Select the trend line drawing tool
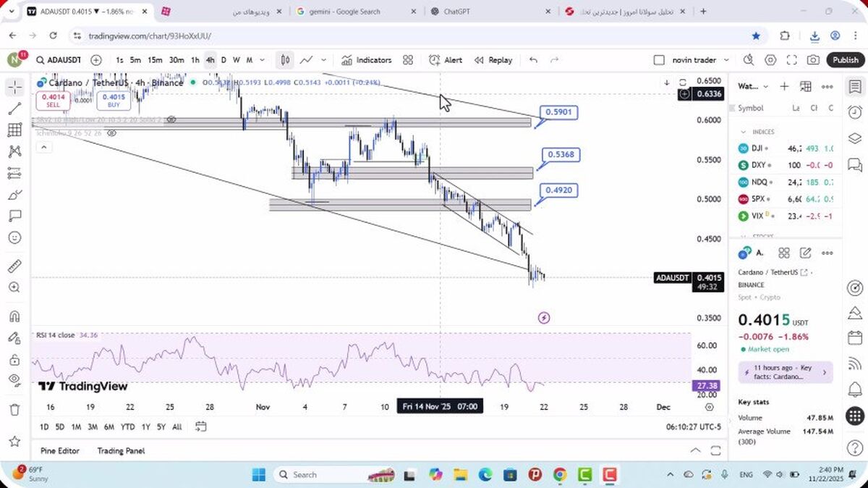Screen dimensions: 868x488 tap(14, 109)
